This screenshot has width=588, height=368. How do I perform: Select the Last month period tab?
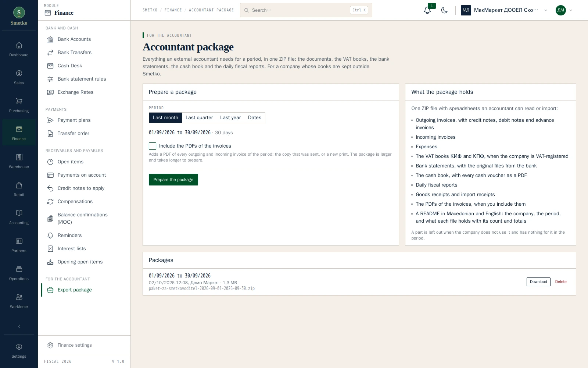coord(165,118)
